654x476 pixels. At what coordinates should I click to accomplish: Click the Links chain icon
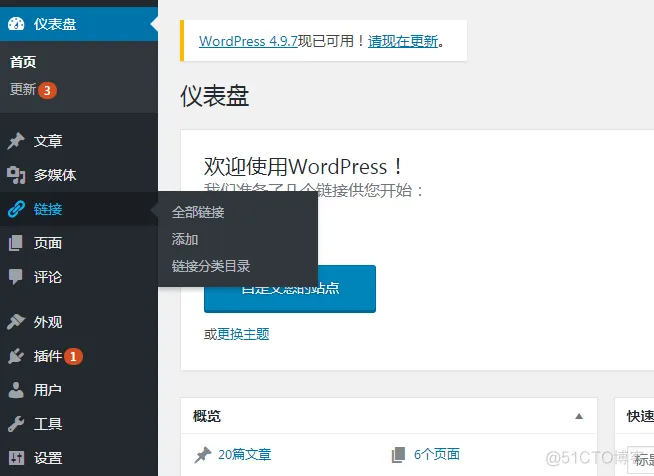point(16,209)
